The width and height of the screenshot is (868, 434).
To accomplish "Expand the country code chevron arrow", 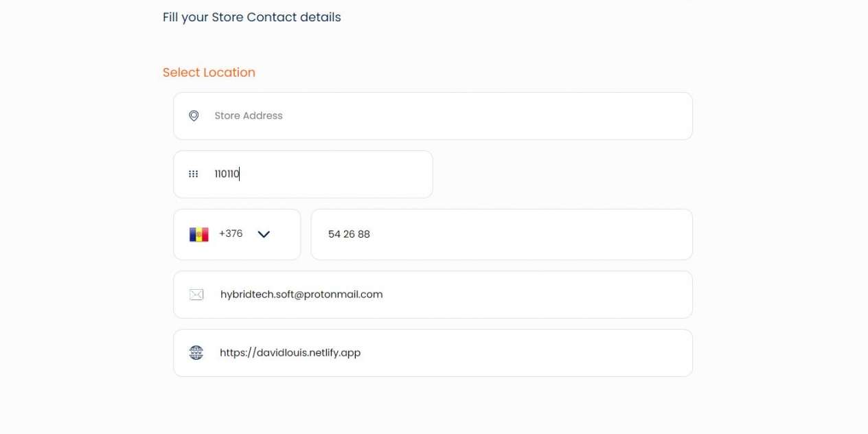I will click(264, 234).
